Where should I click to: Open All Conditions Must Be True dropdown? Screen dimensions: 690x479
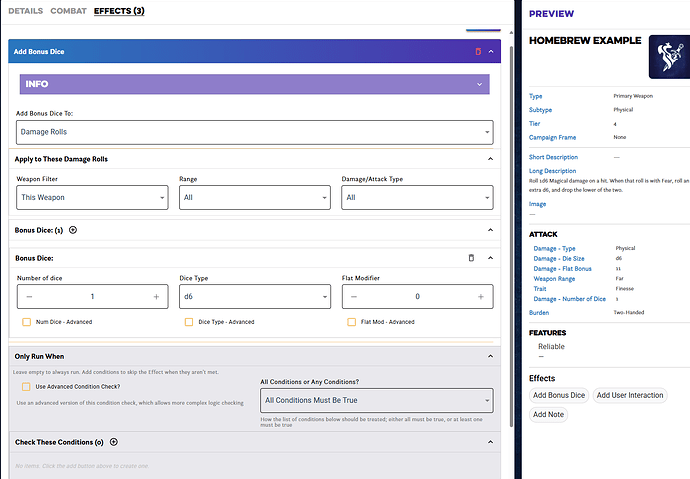[x=377, y=400]
